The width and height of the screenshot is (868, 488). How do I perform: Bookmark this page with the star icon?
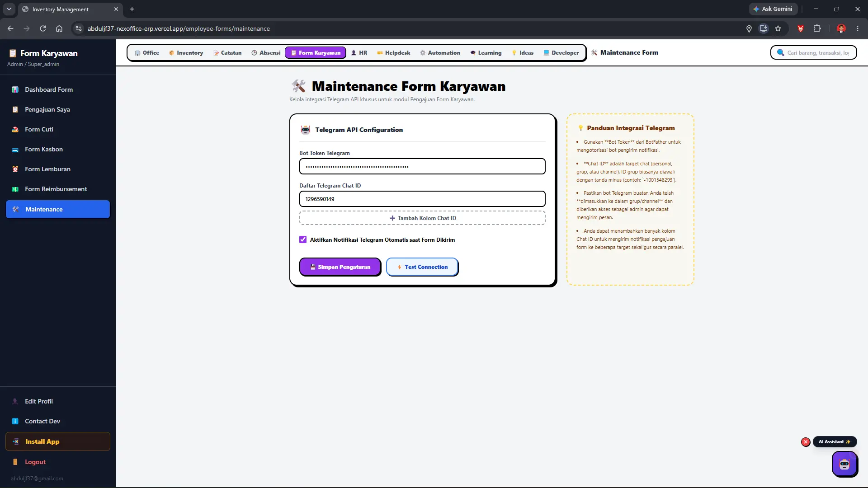click(778, 28)
